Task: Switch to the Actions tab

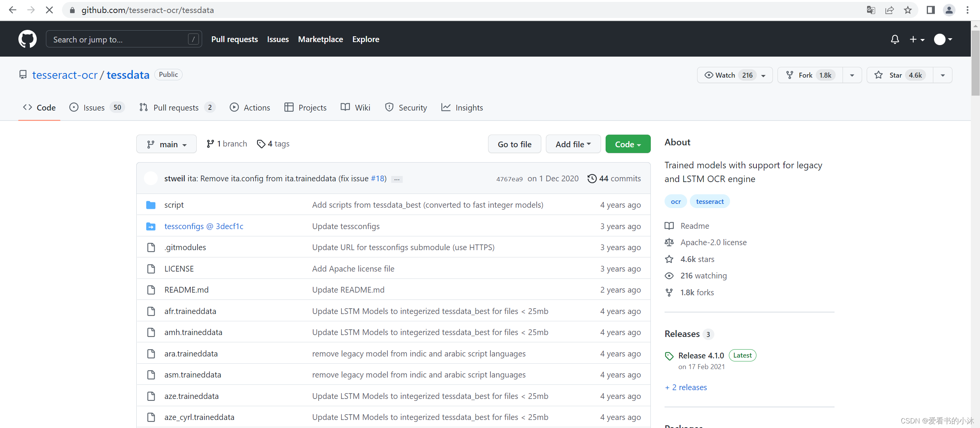Action: [250, 107]
